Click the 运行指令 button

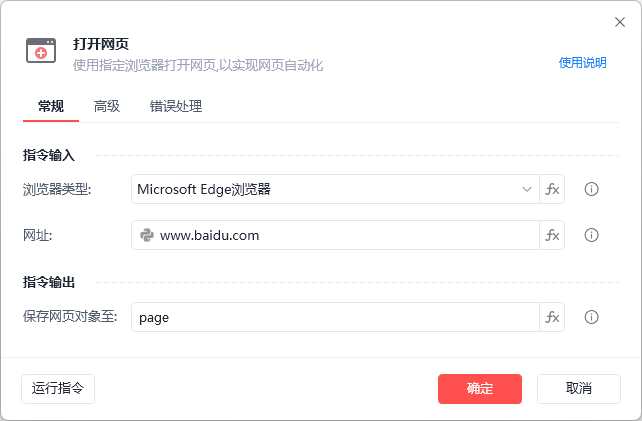pyautogui.click(x=58, y=389)
